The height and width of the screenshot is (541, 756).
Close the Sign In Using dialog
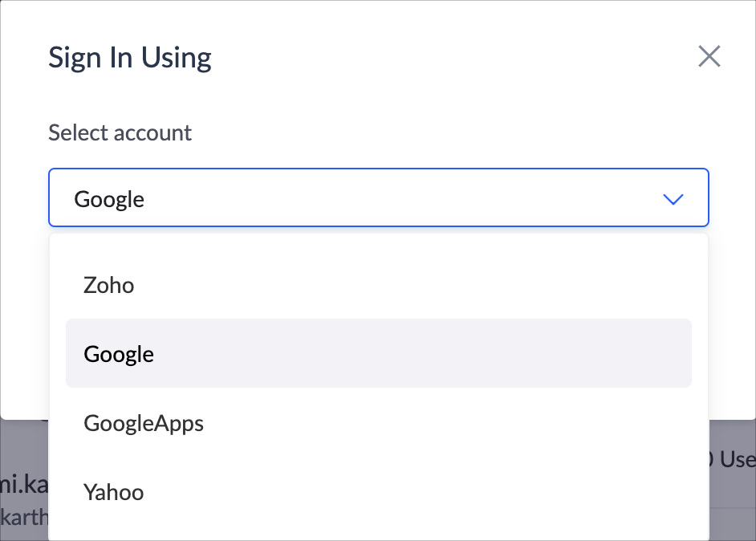pos(709,56)
